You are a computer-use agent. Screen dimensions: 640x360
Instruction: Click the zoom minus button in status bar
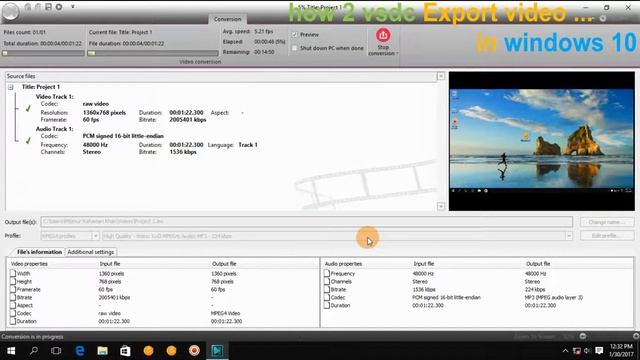pyautogui.click(x=583, y=336)
